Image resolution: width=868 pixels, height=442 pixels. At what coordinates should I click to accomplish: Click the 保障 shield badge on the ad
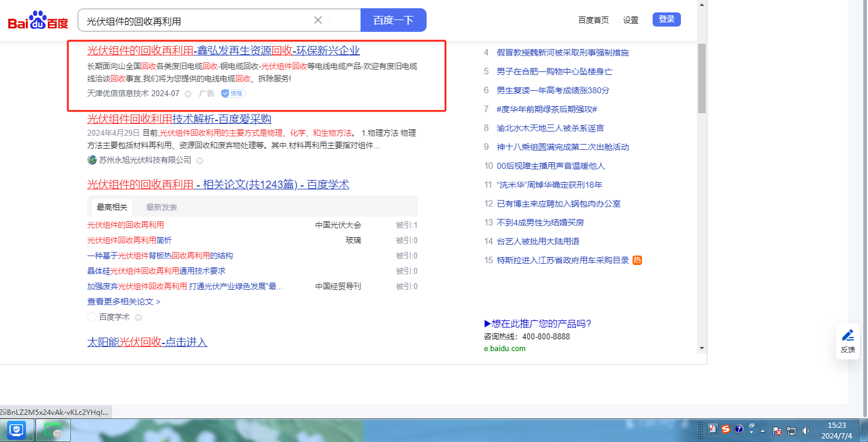point(233,93)
